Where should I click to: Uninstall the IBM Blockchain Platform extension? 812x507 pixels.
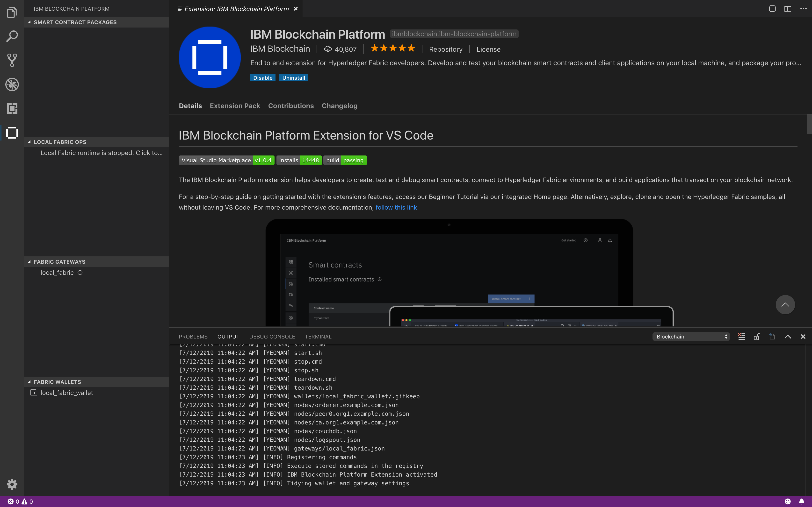(294, 77)
